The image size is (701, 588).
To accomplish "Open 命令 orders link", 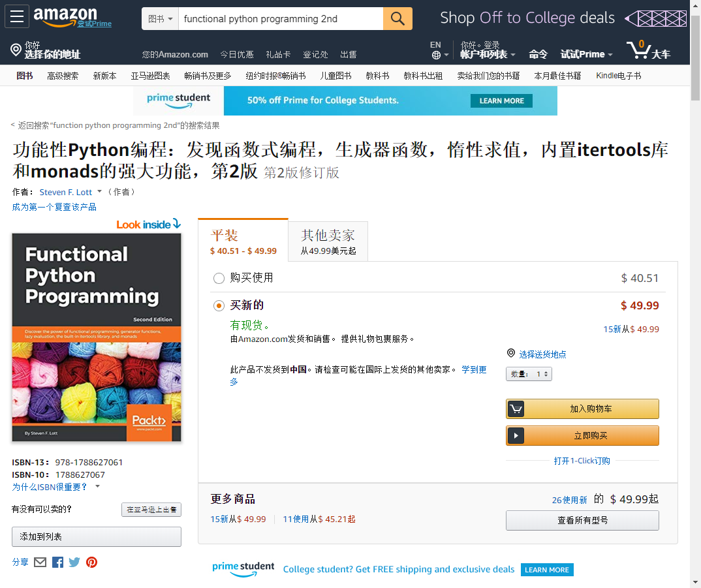I will tap(538, 54).
